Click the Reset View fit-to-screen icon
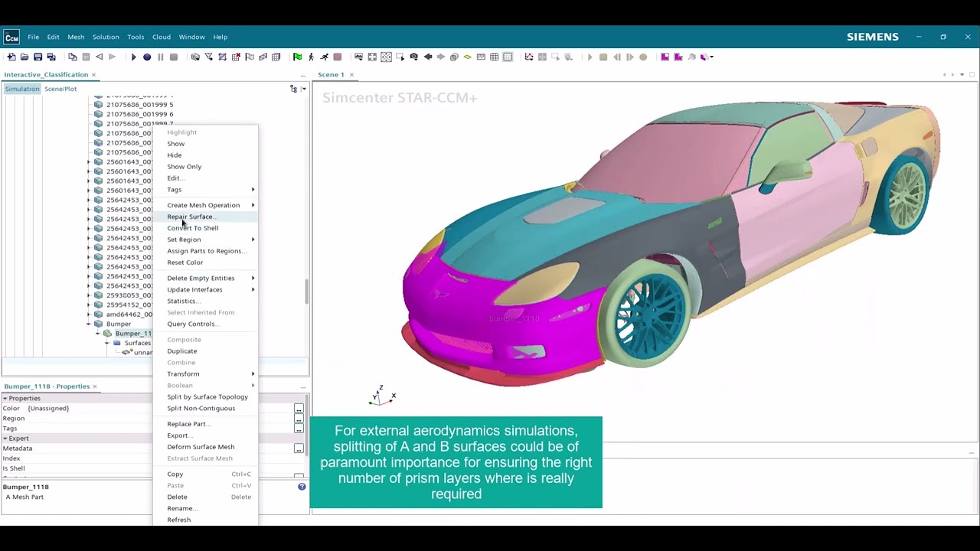The height and width of the screenshot is (551, 980). [372, 57]
